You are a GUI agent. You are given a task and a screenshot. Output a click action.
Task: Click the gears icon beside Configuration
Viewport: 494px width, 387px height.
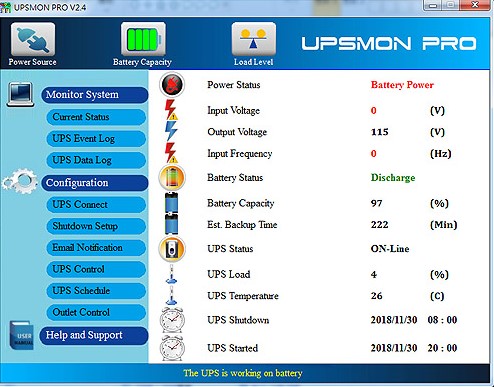20,181
